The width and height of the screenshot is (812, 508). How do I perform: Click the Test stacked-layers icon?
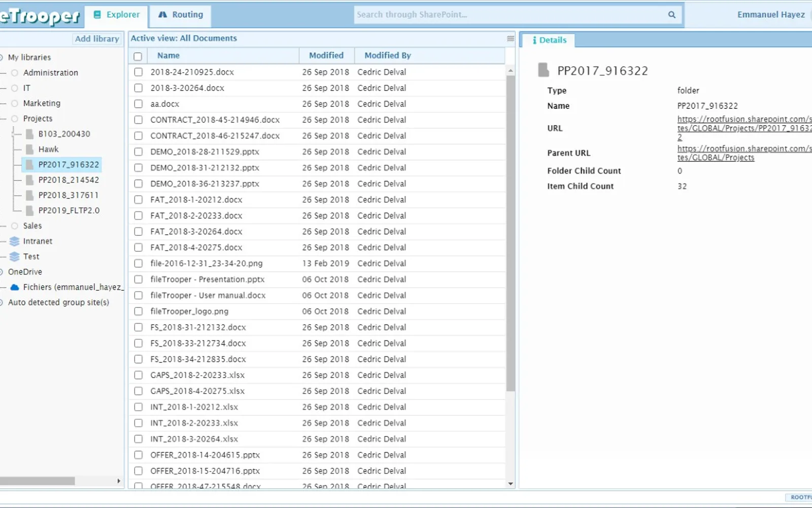[15, 257]
